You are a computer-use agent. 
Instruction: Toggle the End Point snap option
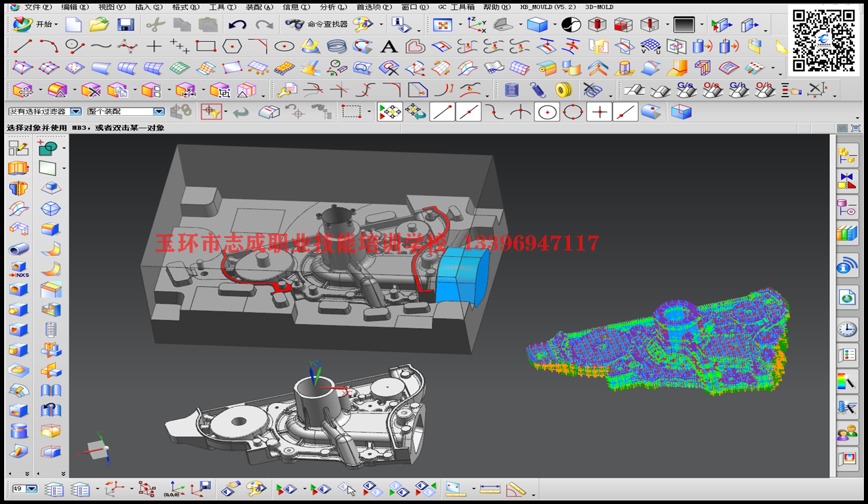click(x=442, y=112)
